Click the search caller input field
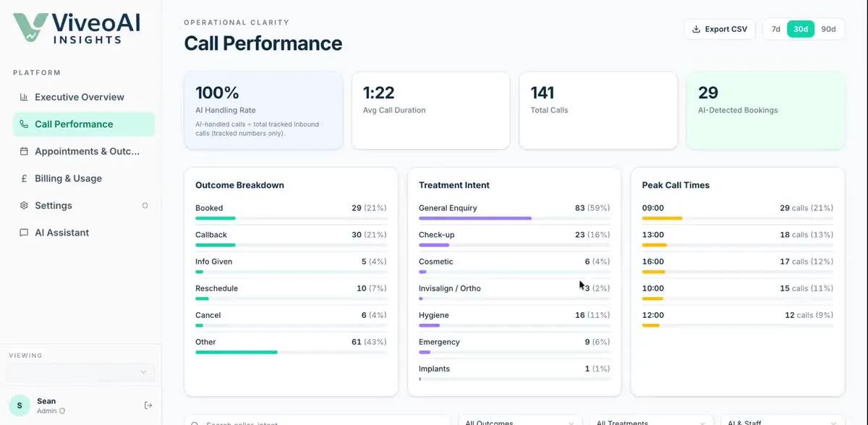868x425 pixels. tap(317, 421)
